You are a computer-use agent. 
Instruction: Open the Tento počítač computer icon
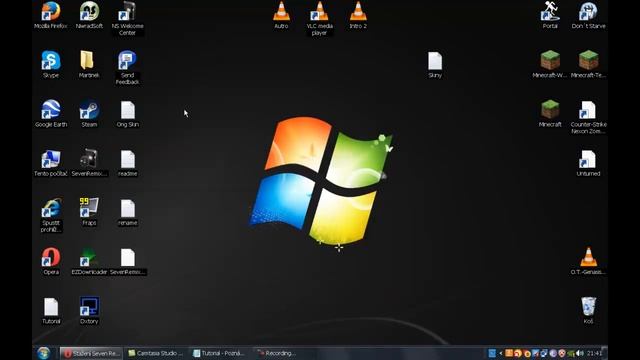tap(51, 163)
